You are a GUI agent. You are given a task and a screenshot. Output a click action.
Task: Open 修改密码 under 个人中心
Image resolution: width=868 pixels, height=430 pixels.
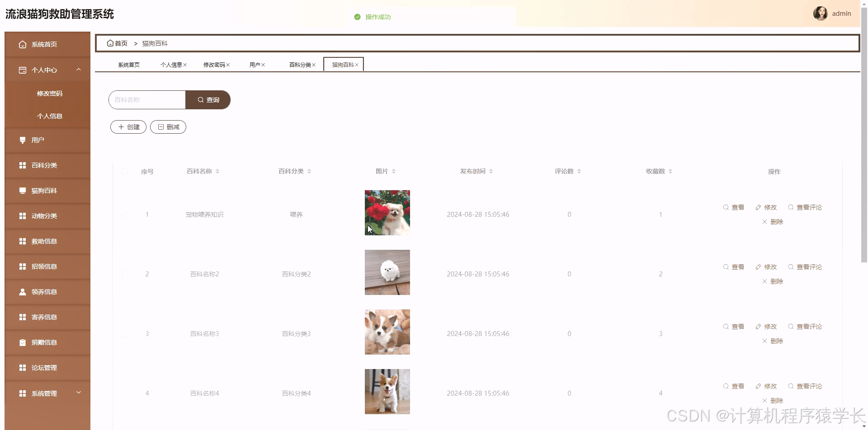tap(50, 93)
